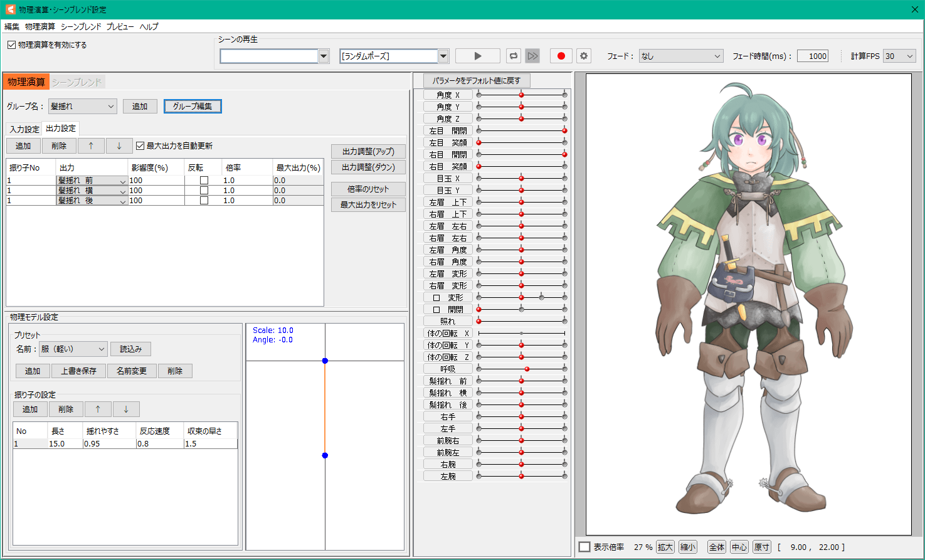Start recording with the red record button
Screen dimensions: 925x560
[x=561, y=56]
